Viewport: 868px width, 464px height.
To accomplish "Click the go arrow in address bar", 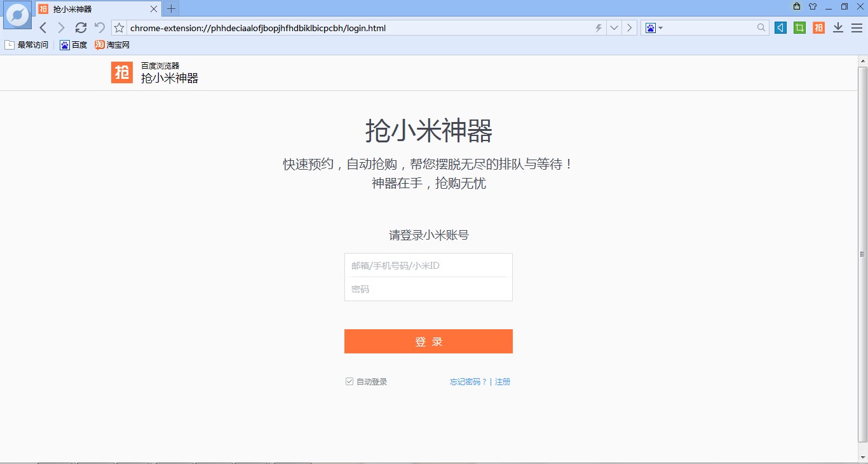I will click(629, 28).
